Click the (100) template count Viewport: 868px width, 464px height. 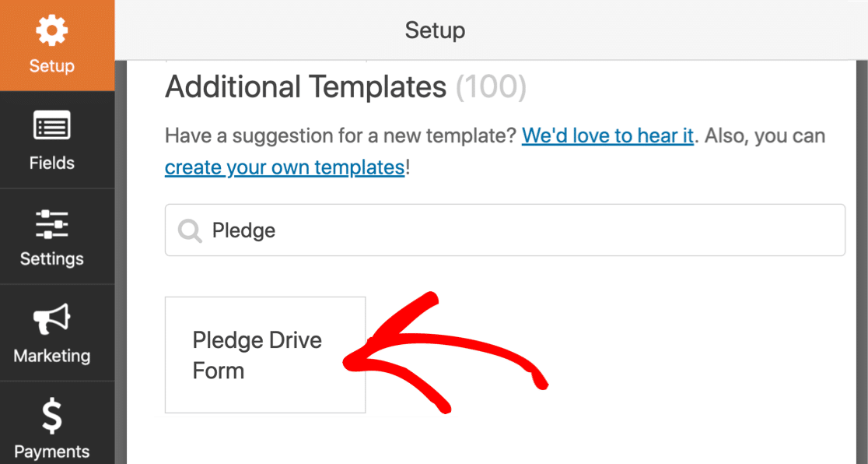coord(491,87)
